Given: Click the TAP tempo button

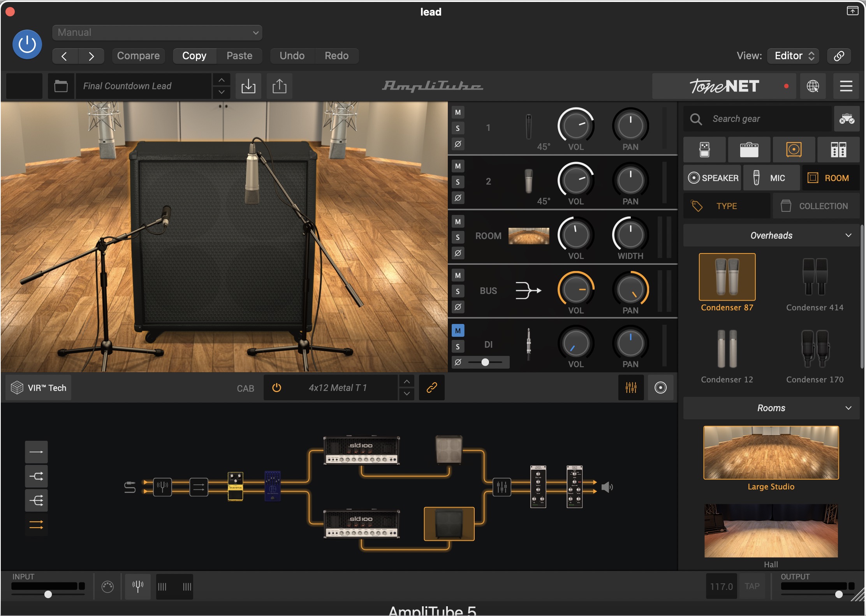Looking at the screenshot, I should coord(752,586).
